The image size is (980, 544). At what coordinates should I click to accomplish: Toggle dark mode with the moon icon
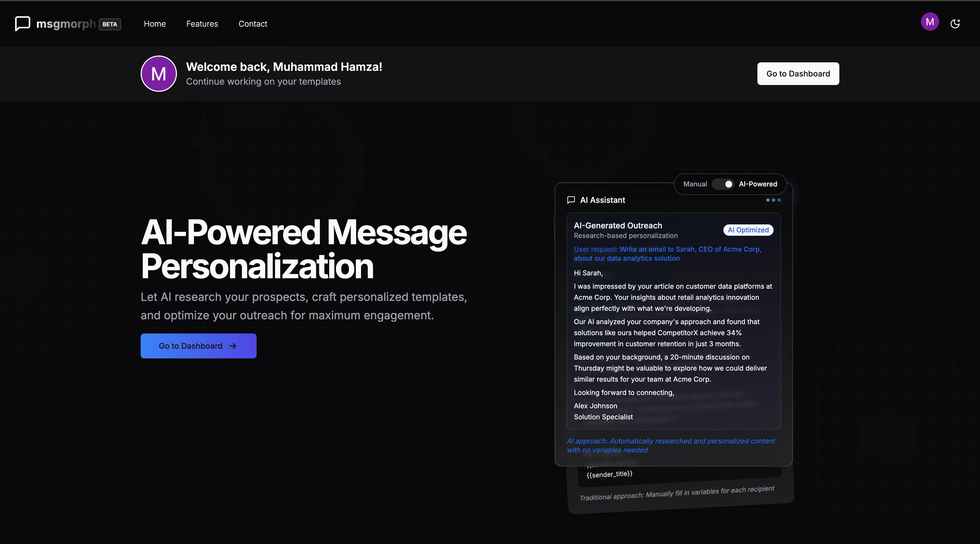pos(955,24)
